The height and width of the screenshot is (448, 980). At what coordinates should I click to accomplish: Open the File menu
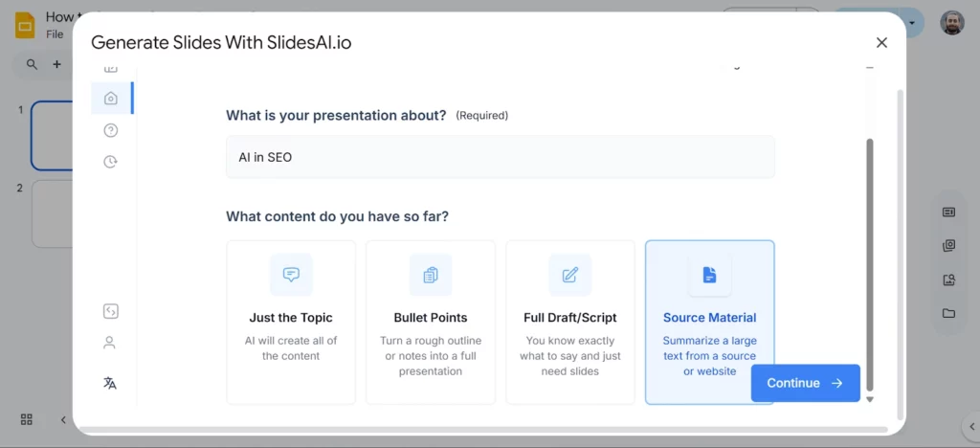[55, 34]
